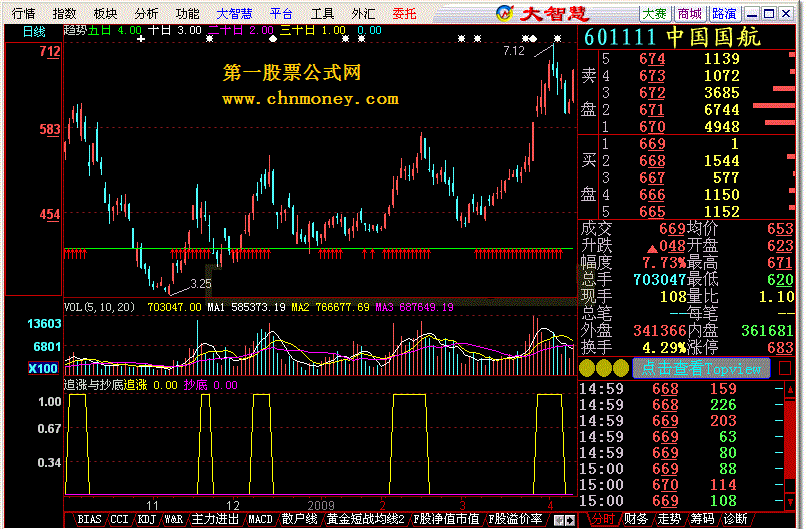Click the 涨停 value 683

pos(780,348)
